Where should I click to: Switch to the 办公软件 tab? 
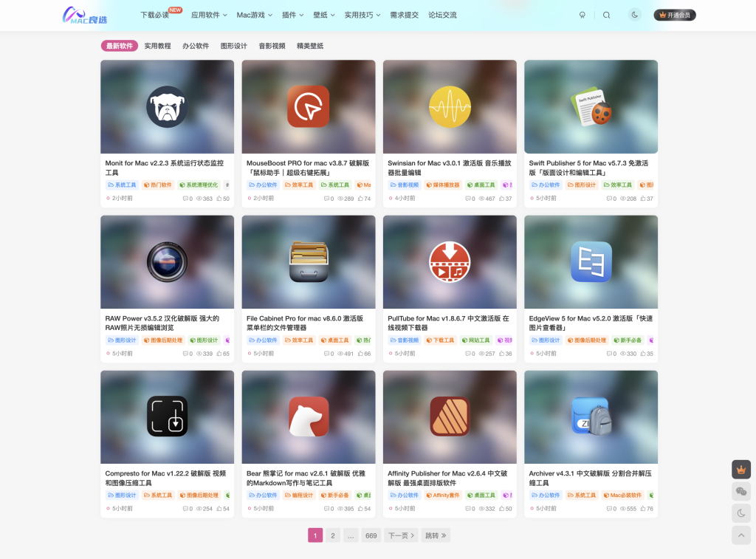196,46
